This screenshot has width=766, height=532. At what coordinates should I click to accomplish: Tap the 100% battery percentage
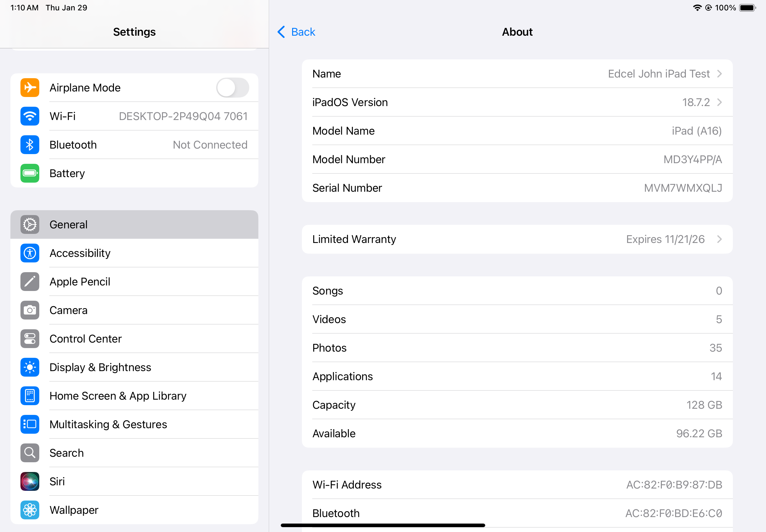click(725, 8)
